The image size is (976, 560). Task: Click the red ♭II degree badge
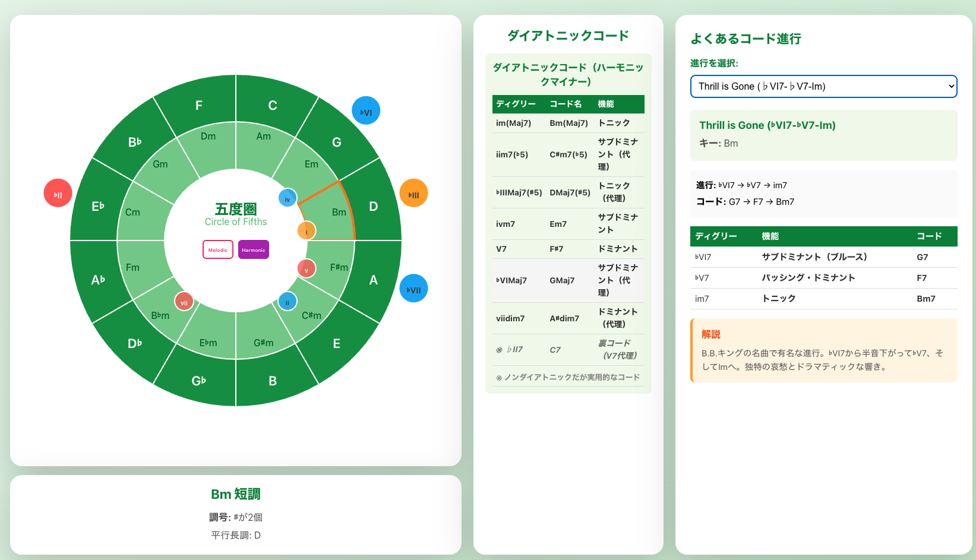(x=58, y=194)
